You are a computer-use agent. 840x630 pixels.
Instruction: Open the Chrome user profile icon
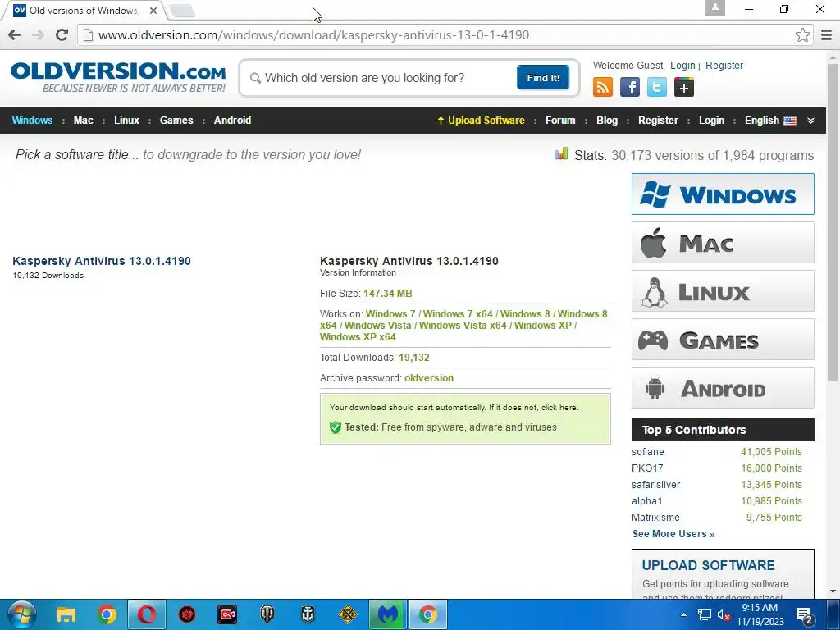tap(714, 7)
